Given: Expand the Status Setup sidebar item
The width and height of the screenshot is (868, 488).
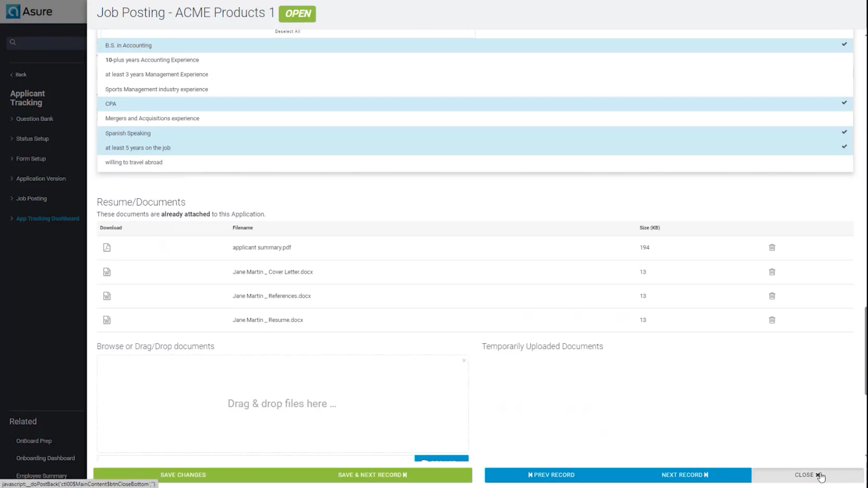Looking at the screenshot, I should click(x=32, y=139).
